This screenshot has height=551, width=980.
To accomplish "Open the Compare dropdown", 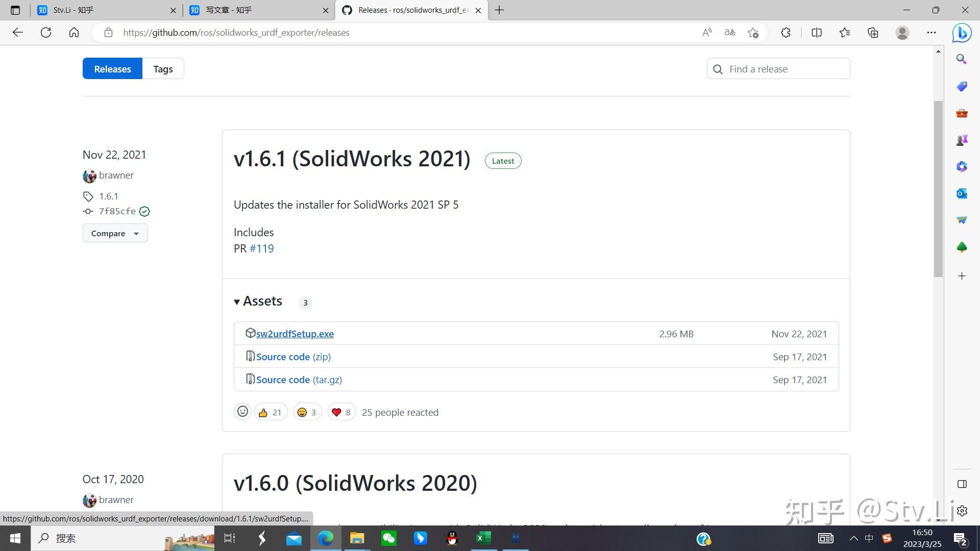I will [x=115, y=233].
